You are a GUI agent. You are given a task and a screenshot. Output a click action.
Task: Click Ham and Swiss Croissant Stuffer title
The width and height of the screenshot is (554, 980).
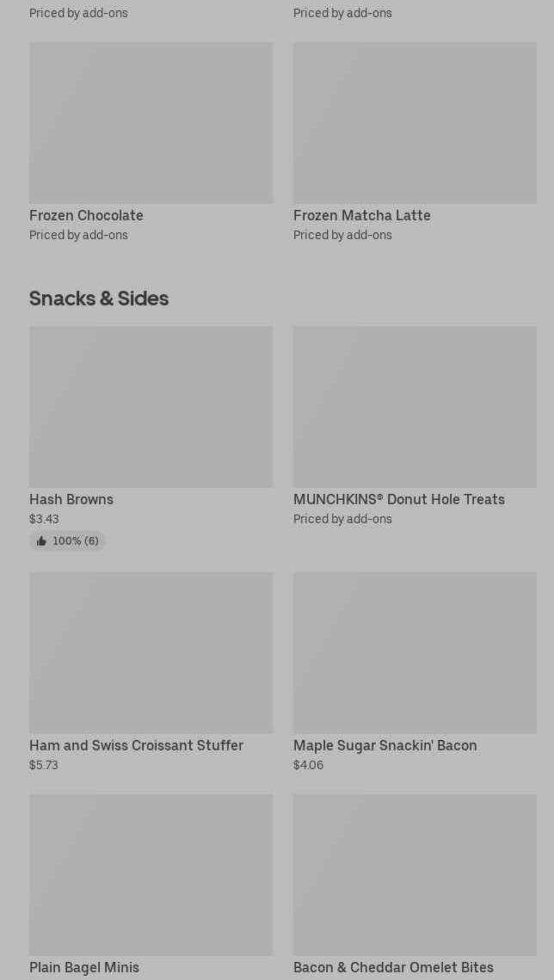tap(136, 745)
